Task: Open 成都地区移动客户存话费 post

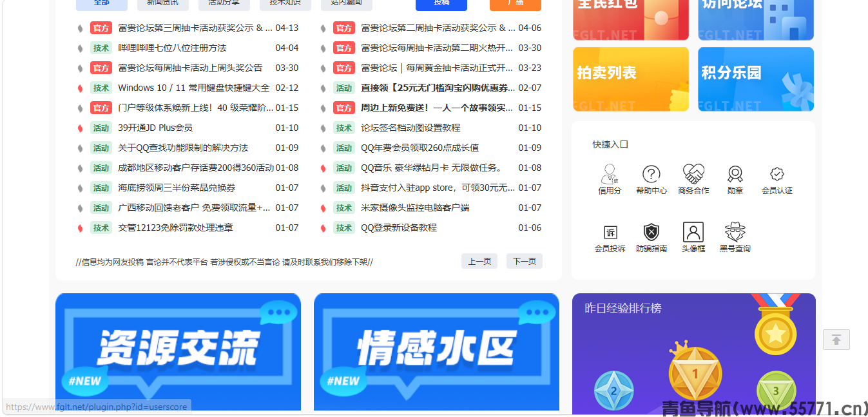Action: point(196,168)
